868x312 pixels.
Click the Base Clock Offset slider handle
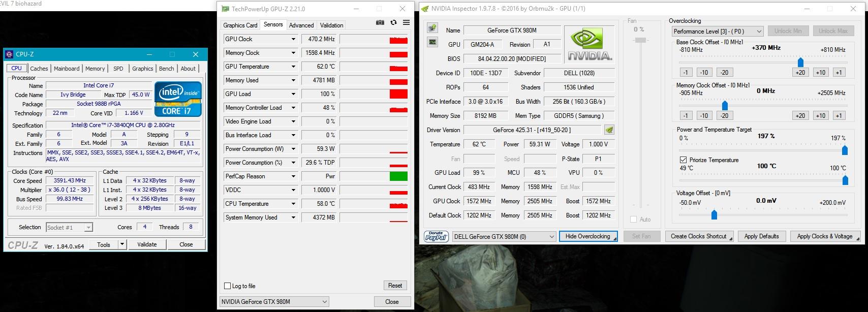(800, 63)
